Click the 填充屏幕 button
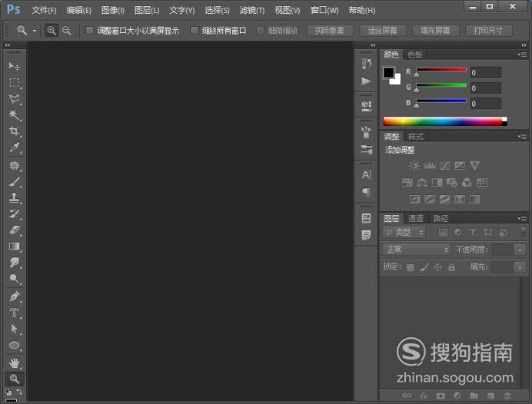 [x=435, y=31]
